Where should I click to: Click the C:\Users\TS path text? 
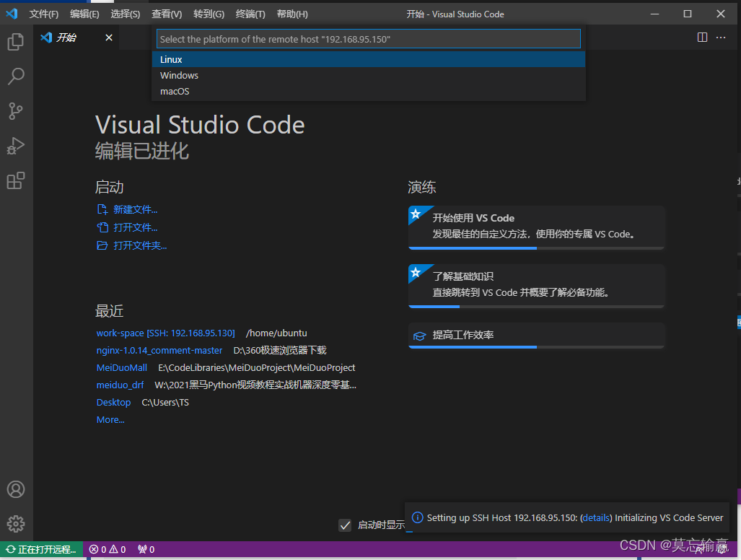pyautogui.click(x=165, y=402)
